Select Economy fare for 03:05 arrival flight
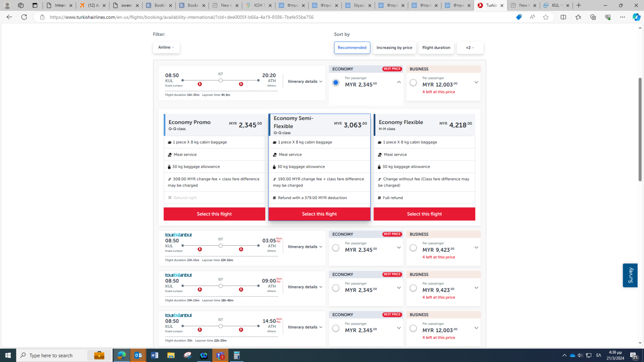644x362 pixels. tap(336, 248)
